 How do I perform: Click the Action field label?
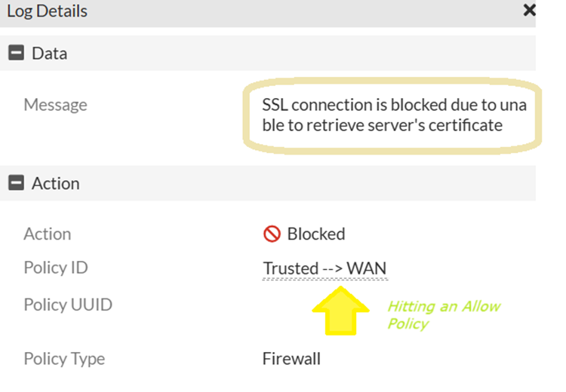coord(47,234)
